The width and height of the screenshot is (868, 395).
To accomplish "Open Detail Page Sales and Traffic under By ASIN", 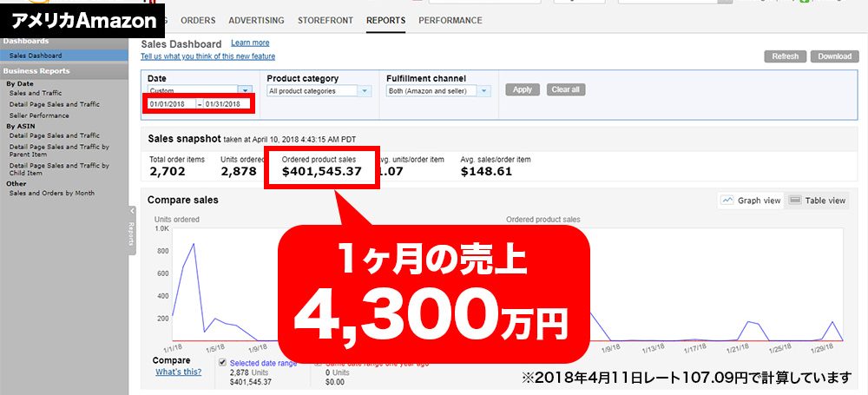I will [54, 135].
